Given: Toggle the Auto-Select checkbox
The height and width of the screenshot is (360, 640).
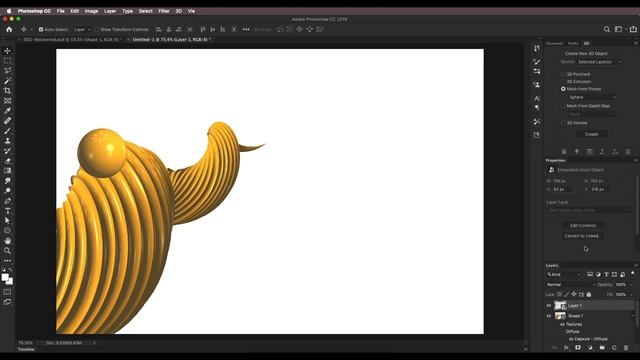Looking at the screenshot, I should [x=41, y=29].
